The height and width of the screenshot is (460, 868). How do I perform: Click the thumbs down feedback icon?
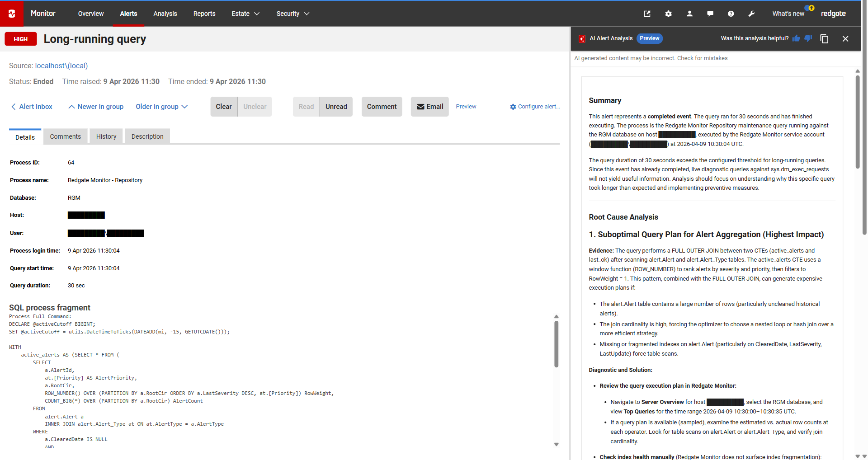[808, 38]
